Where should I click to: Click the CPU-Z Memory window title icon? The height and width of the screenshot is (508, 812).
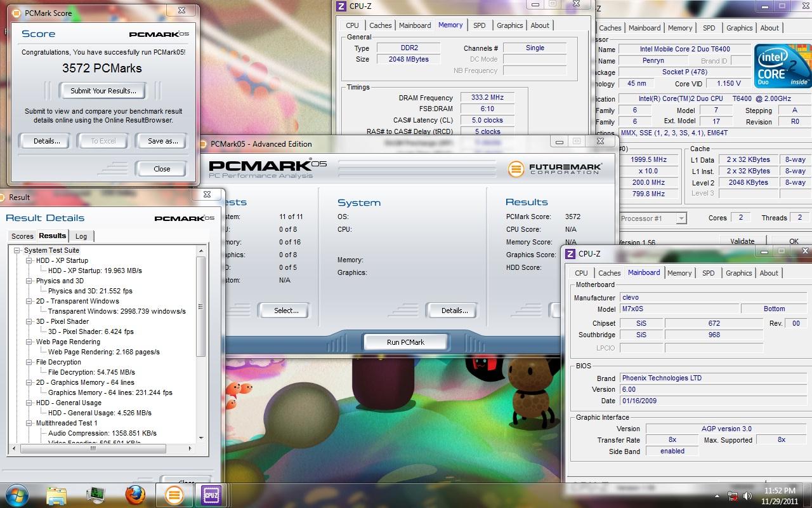[x=341, y=6]
